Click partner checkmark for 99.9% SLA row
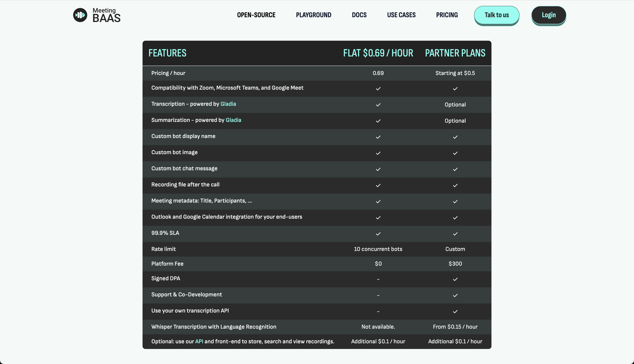The width and height of the screenshot is (634, 364). tap(455, 234)
